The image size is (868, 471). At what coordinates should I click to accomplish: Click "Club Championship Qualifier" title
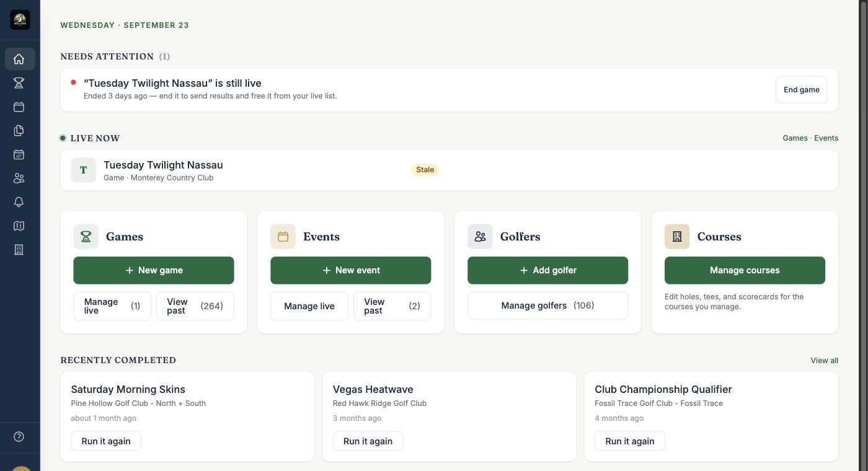click(663, 389)
